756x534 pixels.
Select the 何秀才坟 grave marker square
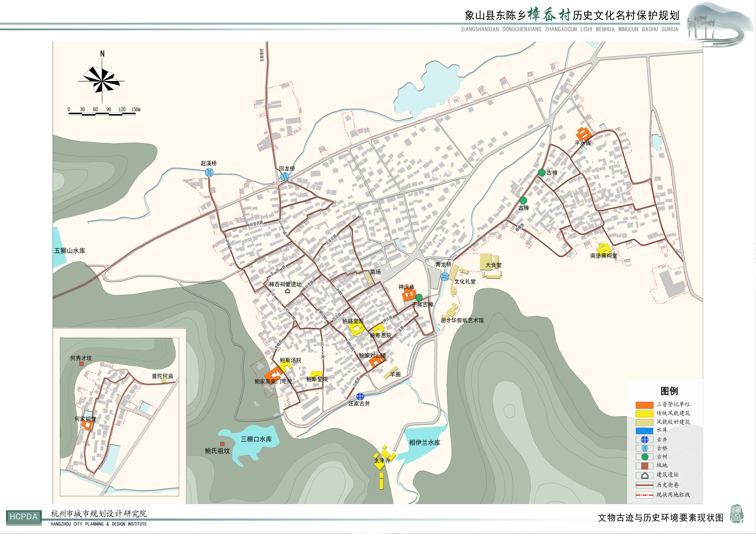[81, 364]
